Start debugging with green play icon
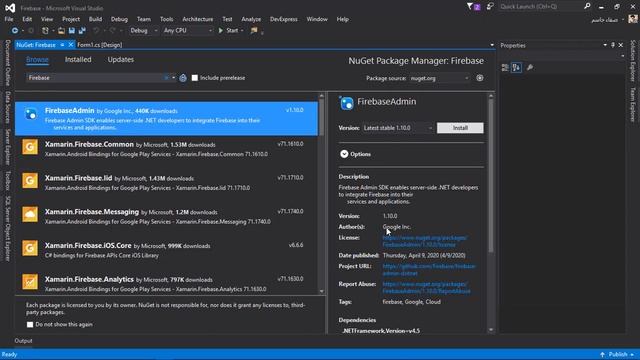The height and width of the screenshot is (360, 640). [x=221, y=31]
